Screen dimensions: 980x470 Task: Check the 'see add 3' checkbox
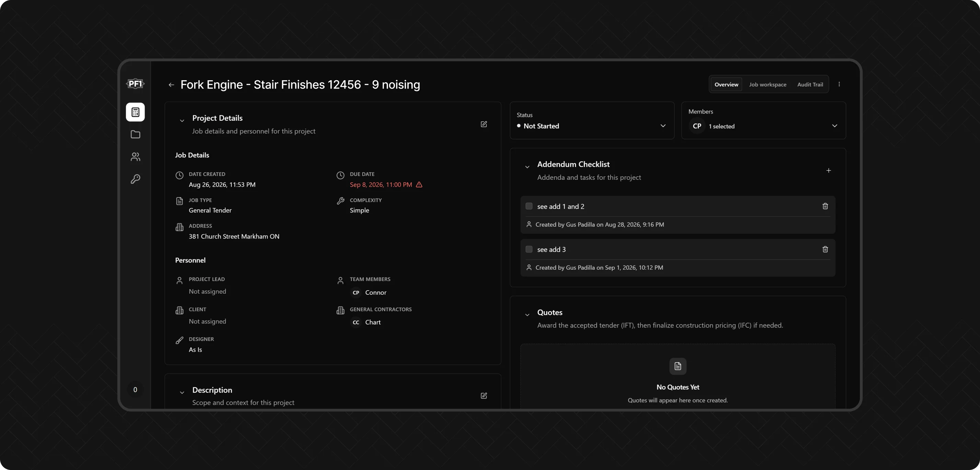(x=528, y=249)
